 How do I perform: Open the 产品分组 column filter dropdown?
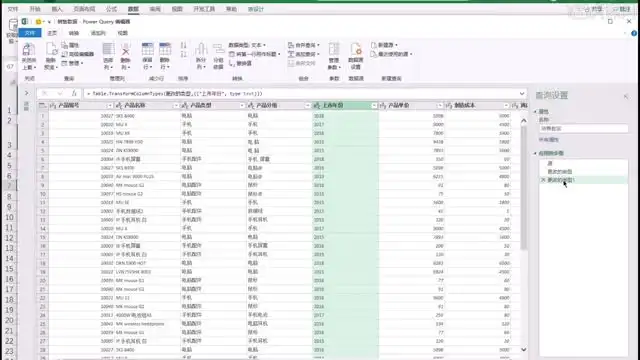point(308,106)
